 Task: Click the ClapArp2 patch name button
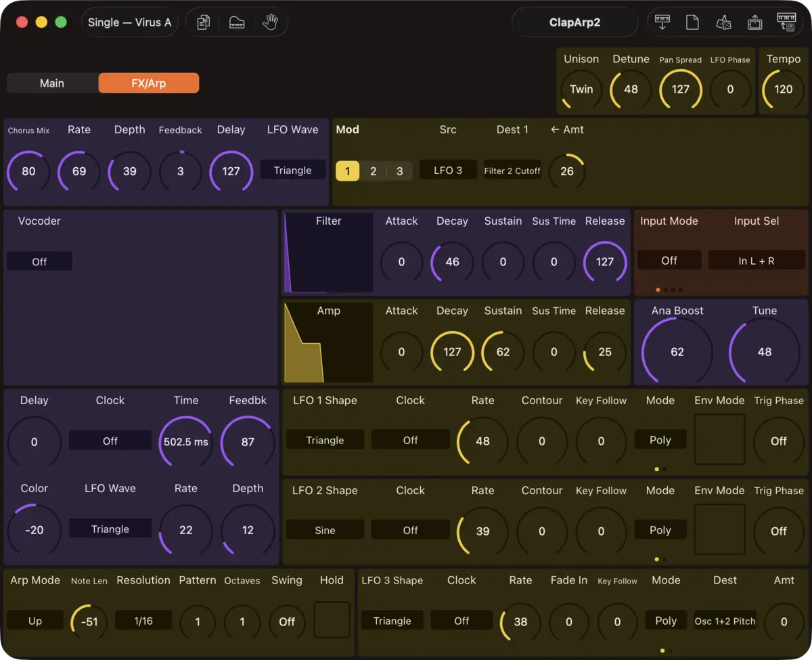[575, 22]
